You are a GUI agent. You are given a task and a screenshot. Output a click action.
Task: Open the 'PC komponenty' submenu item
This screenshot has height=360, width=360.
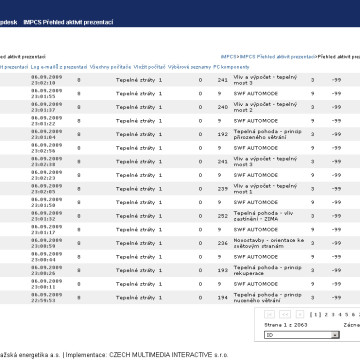click(231, 67)
